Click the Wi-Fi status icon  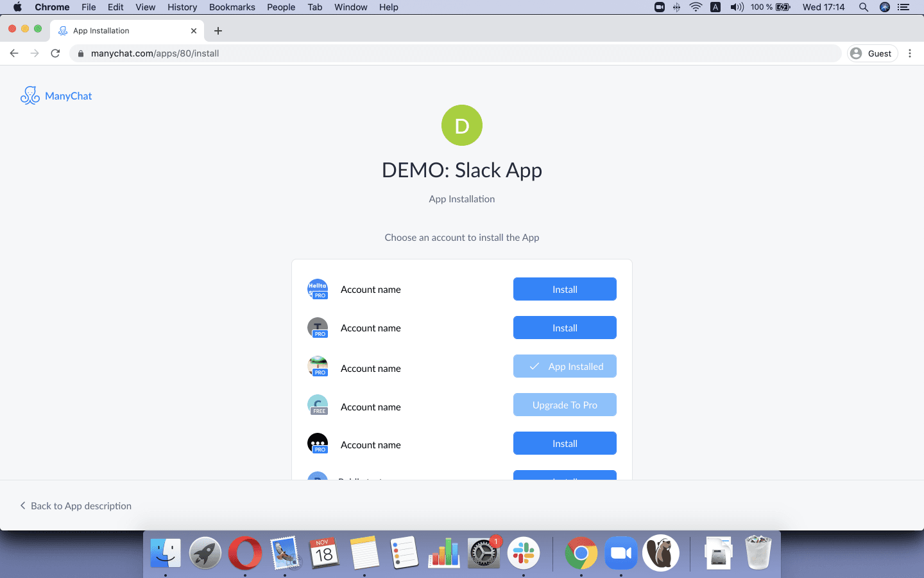click(696, 7)
